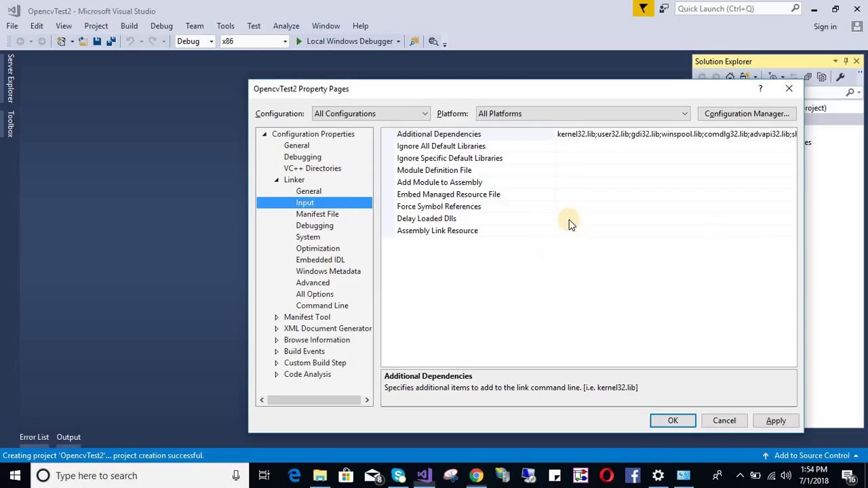Click the Home icon in Solution Explorer toolbar
The height and width of the screenshot is (488, 868).
tap(730, 77)
